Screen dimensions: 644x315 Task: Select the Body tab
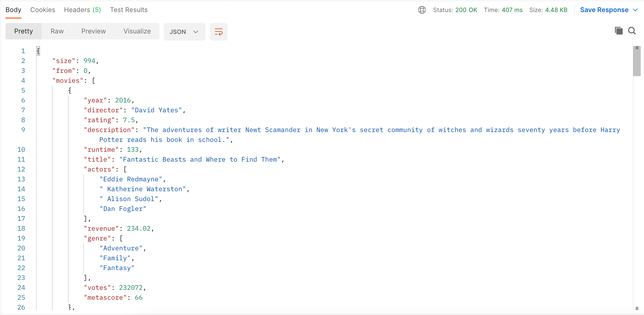13,10
